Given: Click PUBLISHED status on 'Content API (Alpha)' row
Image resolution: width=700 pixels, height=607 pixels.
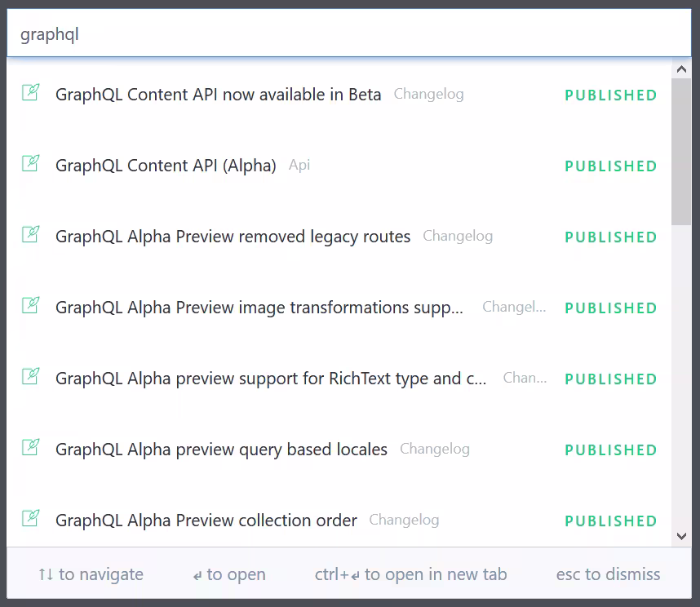Looking at the screenshot, I should (x=611, y=166).
